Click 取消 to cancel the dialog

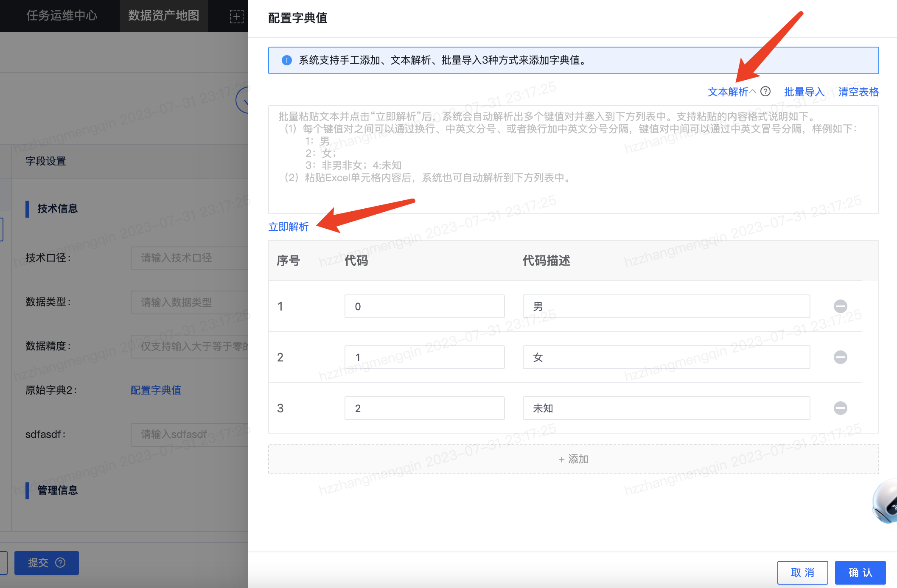(x=802, y=572)
